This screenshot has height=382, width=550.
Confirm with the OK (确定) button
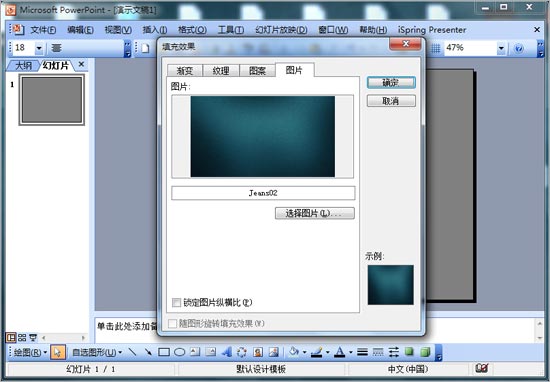pyautogui.click(x=391, y=82)
